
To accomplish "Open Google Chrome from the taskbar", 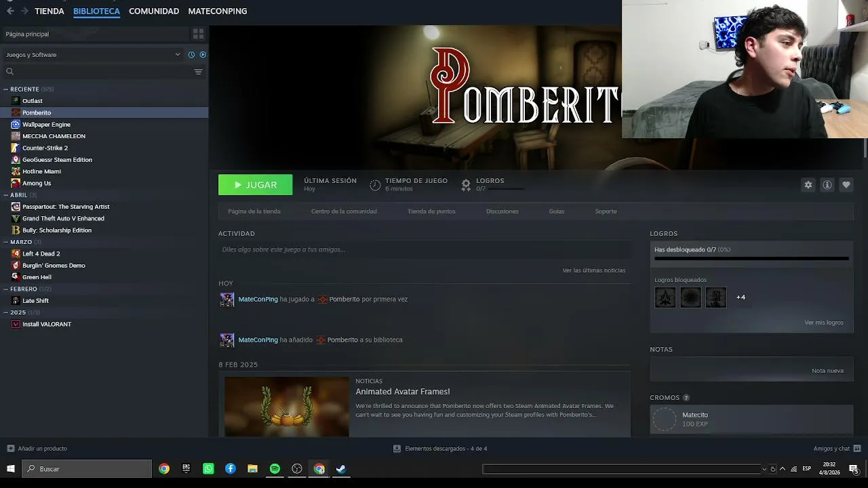I will coord(164,469).
